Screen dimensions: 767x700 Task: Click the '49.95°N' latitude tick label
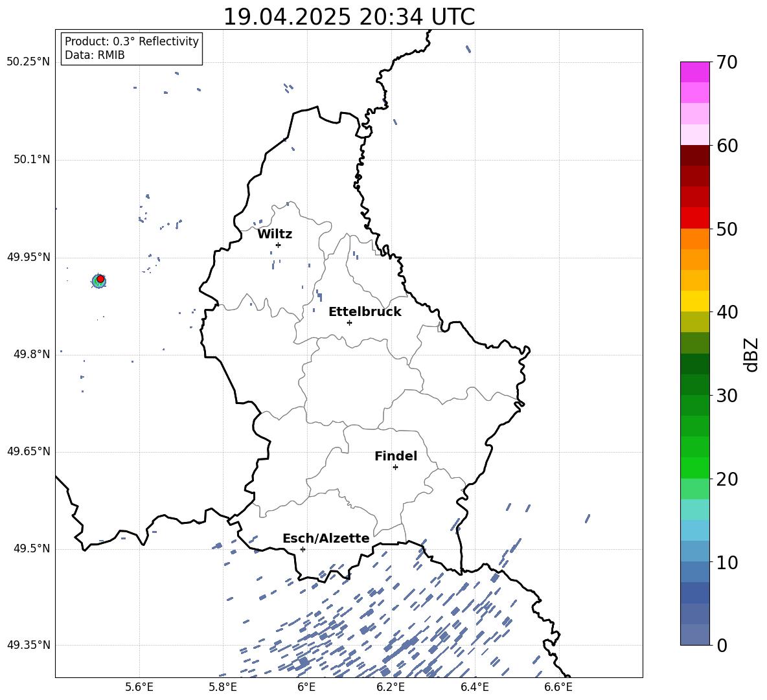(29, 257)
